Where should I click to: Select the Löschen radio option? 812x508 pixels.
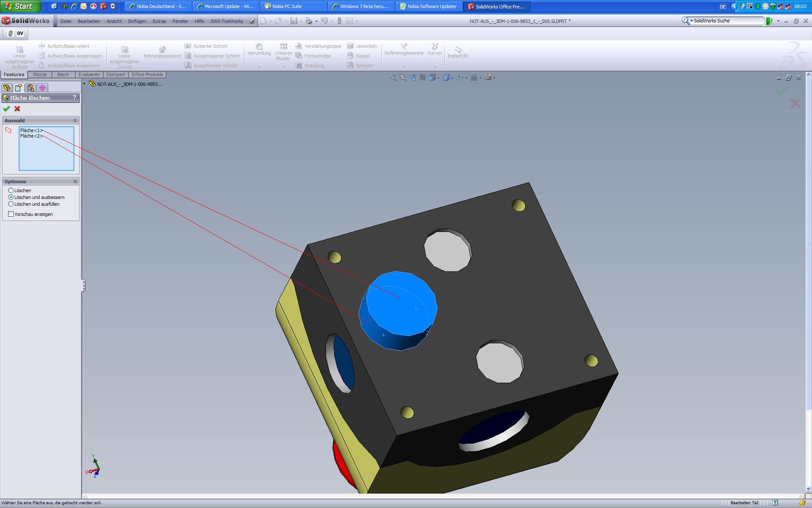click(x=11, y=190)
